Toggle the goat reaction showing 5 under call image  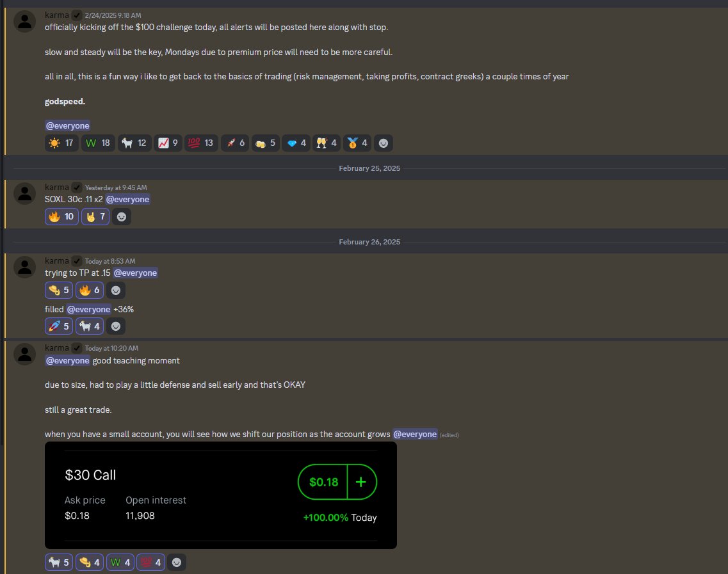(59, 562)
